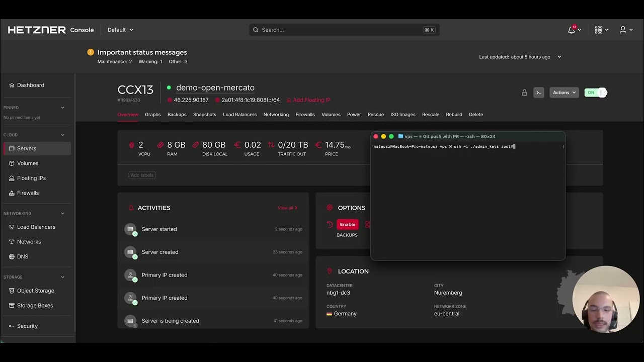The width and height of the screenshot is (644, 362).
Task: Open Servers in sidebar
Action: [37, 149]
